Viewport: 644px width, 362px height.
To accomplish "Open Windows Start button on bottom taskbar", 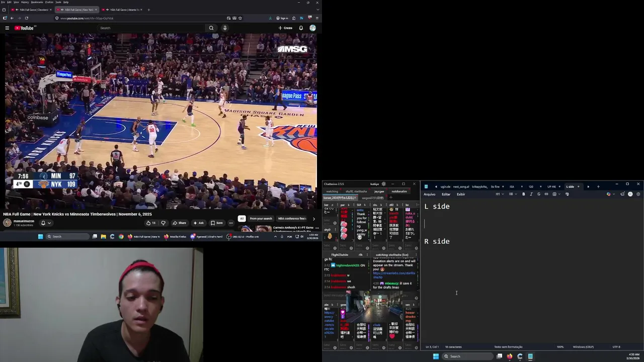I will tap(436, 356).
